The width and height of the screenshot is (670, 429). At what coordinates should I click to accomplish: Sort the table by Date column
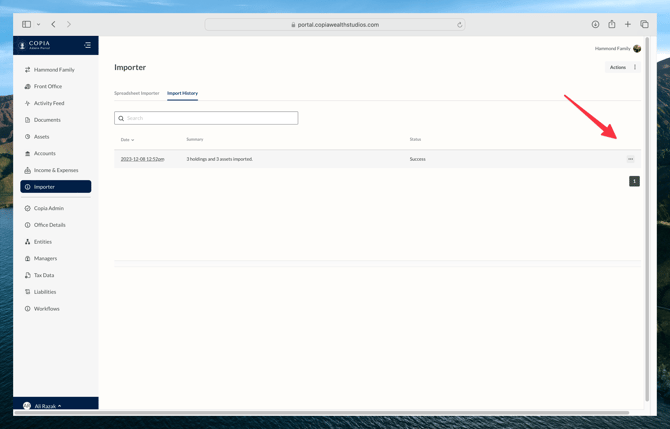coord(127,140)
